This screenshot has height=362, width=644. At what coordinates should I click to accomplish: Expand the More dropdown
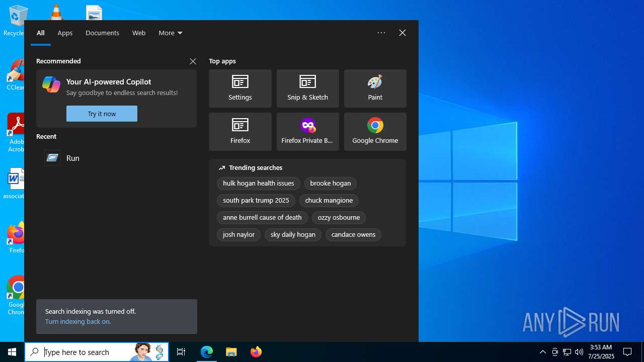pyautogui.click(x=171, y=33)
